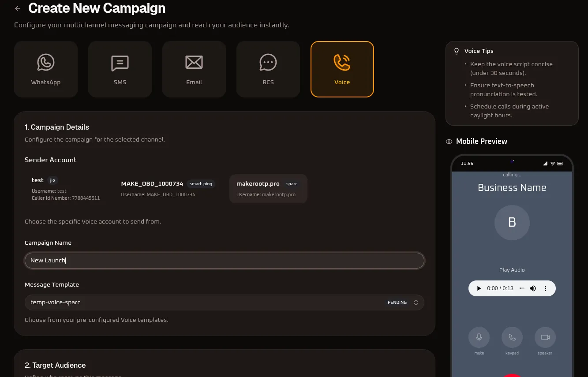588x377 pixels.
Task: Tap the keypad phone button
Action: coord(512,337)
